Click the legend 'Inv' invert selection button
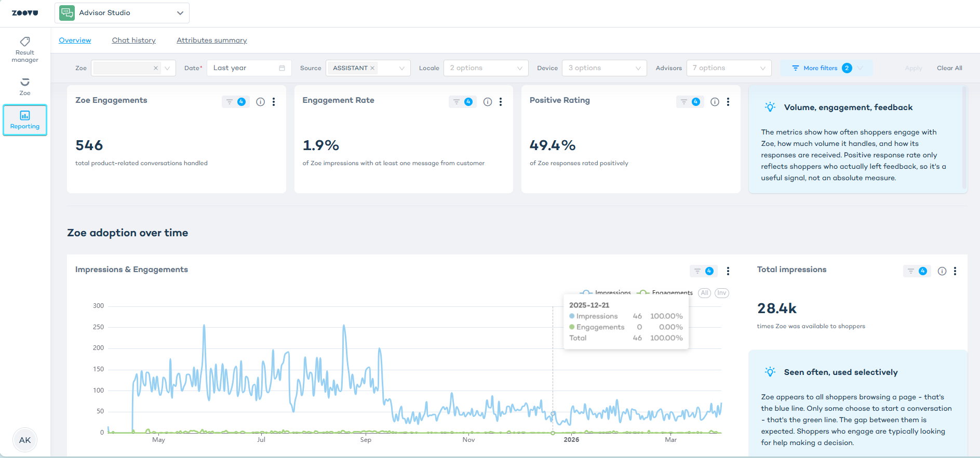This screenshot has height=458, width=980. [722, 293]
